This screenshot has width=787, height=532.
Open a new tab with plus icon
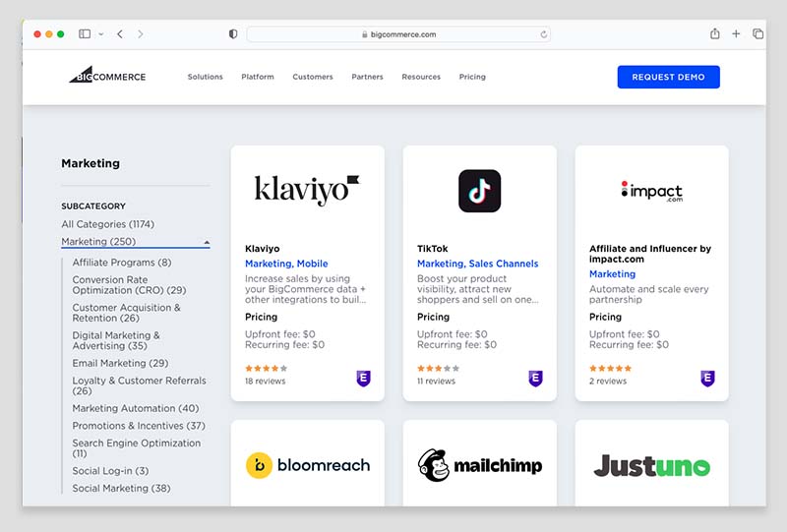(x=736, y=33)
